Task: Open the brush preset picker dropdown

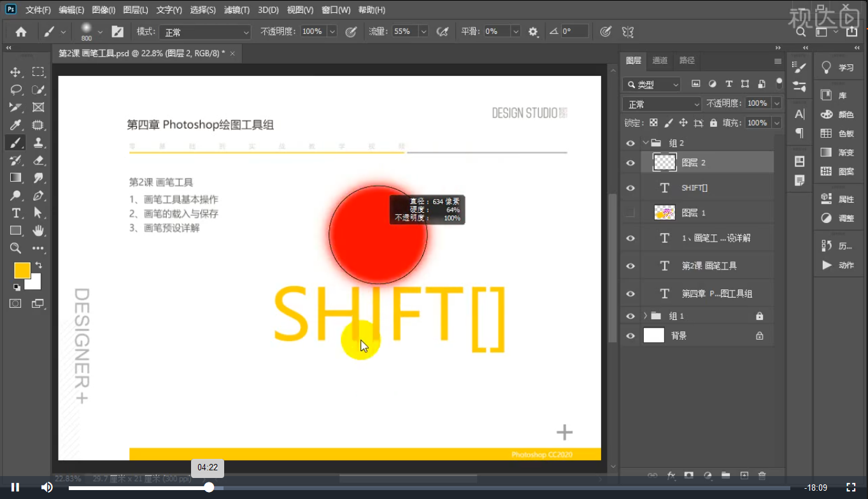Action: tap(100, 31)
